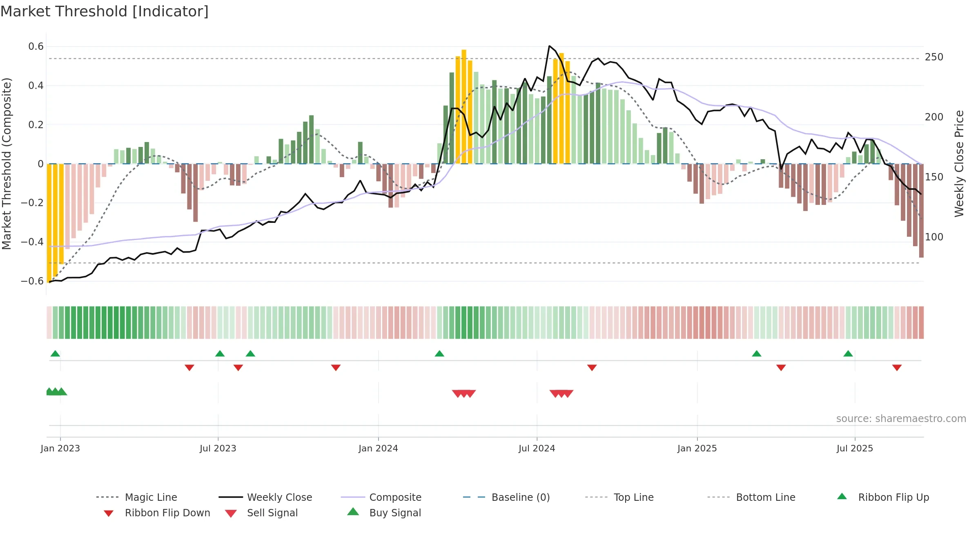Viewport: 980px width, 551px height.
Task: Click the last flip-down triangle after Jul 2025
Action: 897,368
